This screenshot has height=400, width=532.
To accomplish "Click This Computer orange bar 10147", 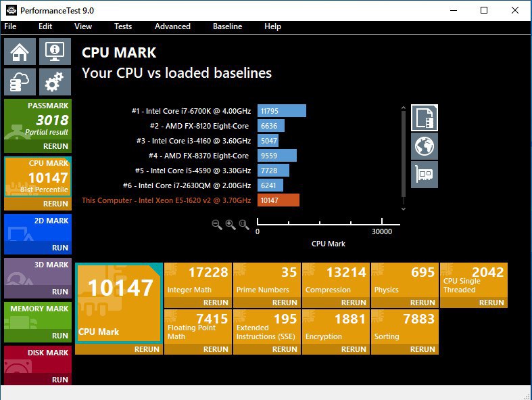I will (279, 200).
